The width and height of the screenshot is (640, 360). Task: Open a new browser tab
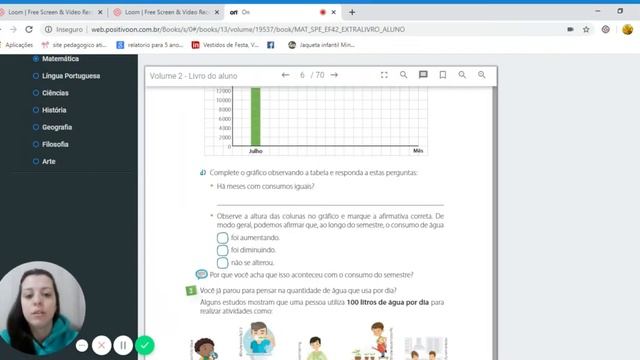point(352,12)
